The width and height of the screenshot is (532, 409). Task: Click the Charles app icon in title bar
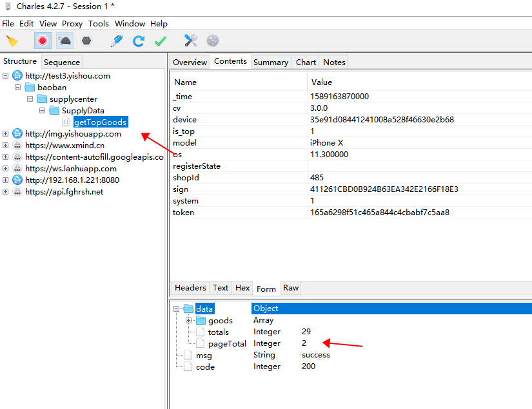tap(8, 6)
